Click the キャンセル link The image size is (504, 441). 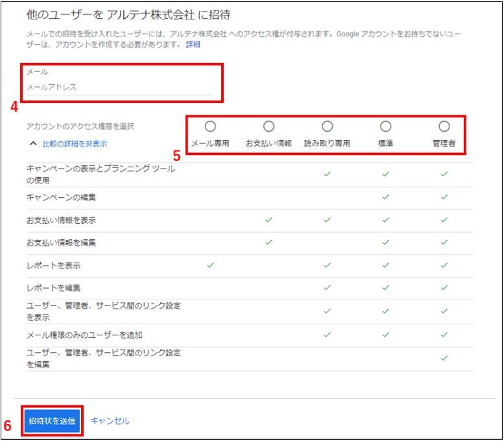(x=110, y=421)
